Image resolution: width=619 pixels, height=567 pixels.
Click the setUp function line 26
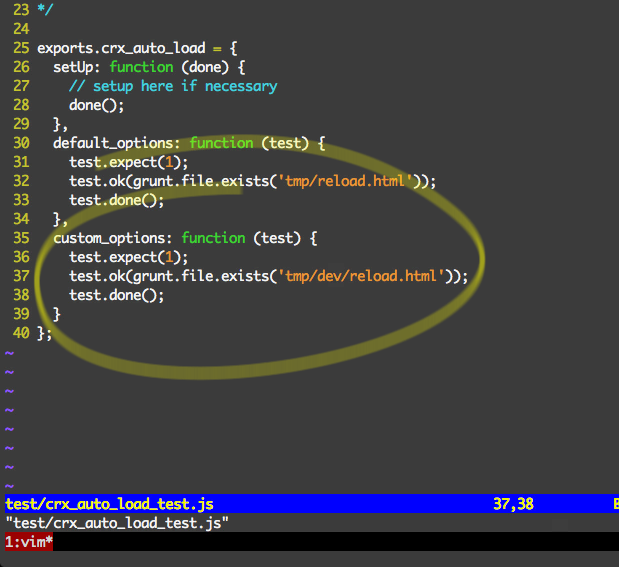tap(149, 67)
